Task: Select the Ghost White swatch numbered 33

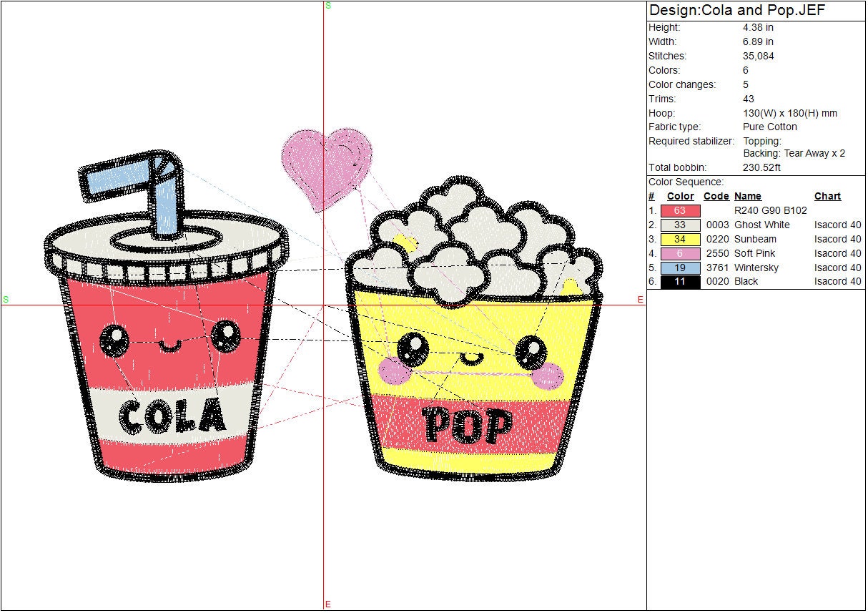Action: [x=680, y=225]
